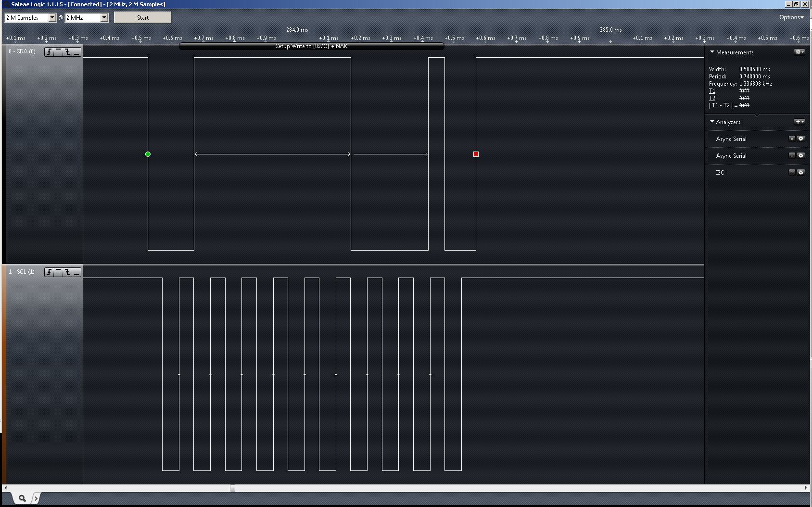This screenshot has height=507, width=812.
Task: Set falling-edge trigger on SDA channel
Action: [67, 52]
